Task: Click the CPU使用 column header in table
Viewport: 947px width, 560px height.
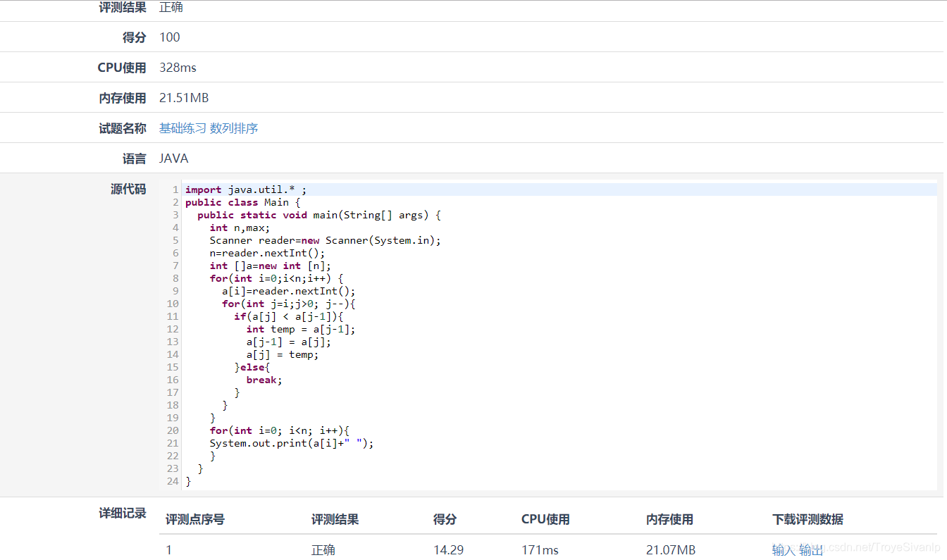Action: (x=545, y=520)
